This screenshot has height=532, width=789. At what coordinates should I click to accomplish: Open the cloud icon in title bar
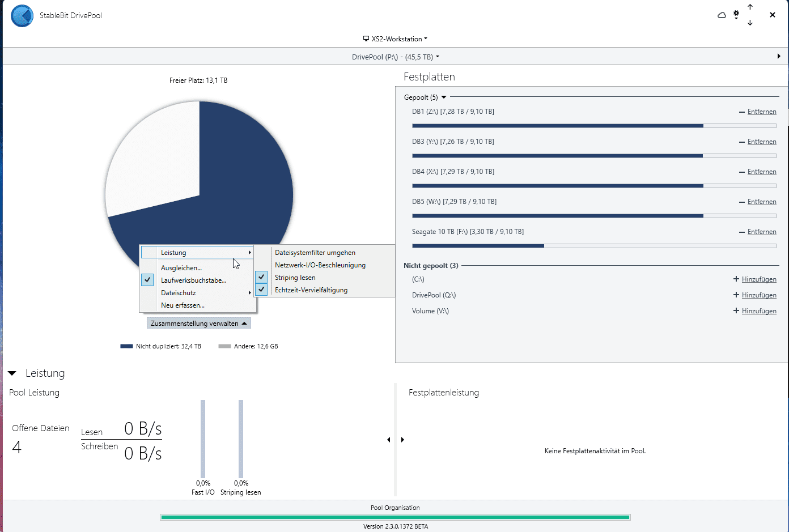(722, 15)
